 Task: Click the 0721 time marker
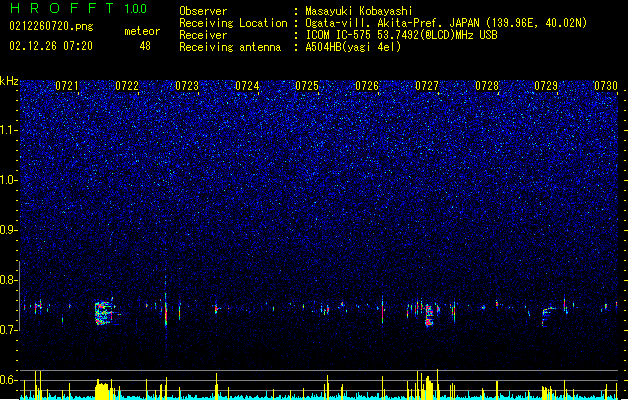click(67, 86)
